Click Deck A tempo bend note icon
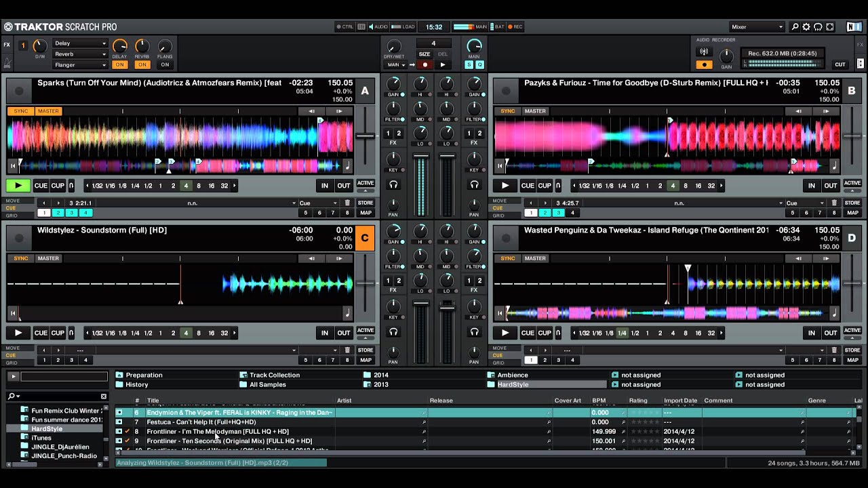This screenshot has width=868, height=488. [x=347, y=165]
